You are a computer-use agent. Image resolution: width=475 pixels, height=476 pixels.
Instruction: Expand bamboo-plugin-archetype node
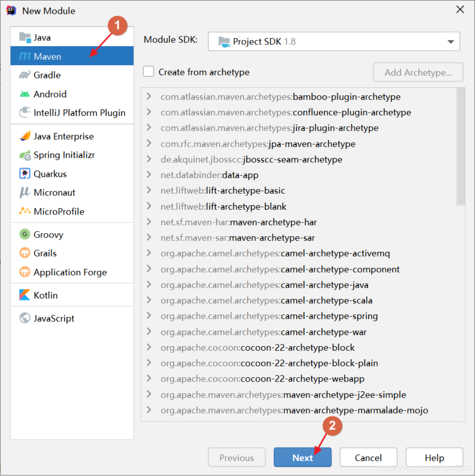(149, 97)
